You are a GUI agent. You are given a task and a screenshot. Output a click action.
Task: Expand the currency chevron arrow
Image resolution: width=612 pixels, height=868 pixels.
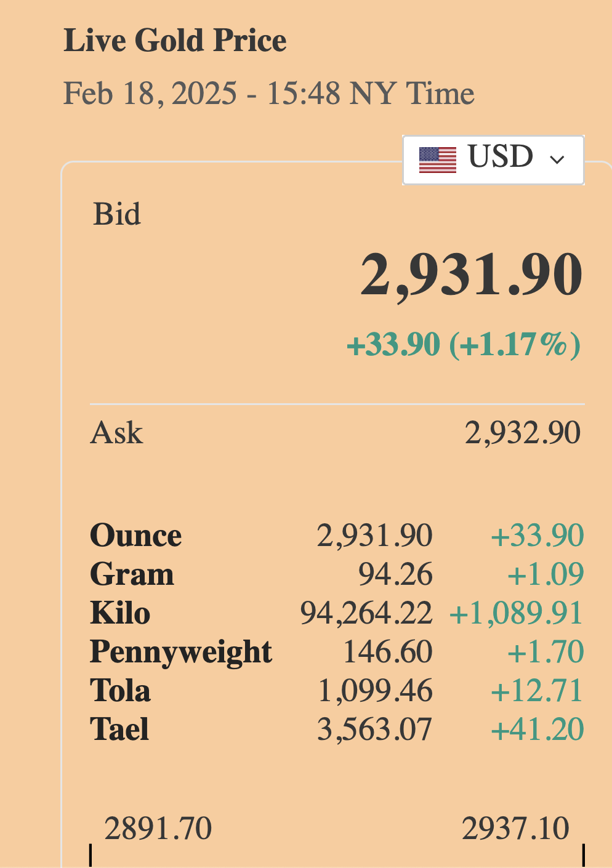point(557,160)
